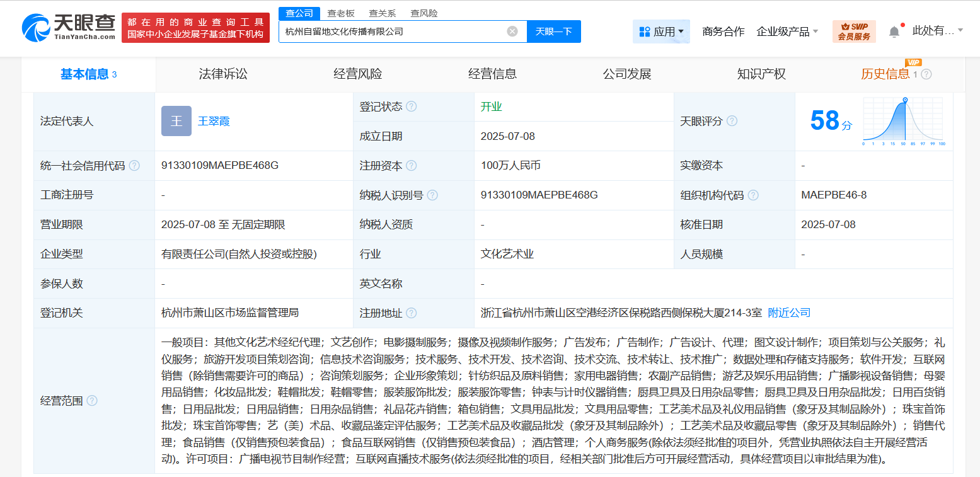Viewport: 980px width, 477px height.
Task: Click help icon next to 登记状态
Action: (x=412, y=106)
